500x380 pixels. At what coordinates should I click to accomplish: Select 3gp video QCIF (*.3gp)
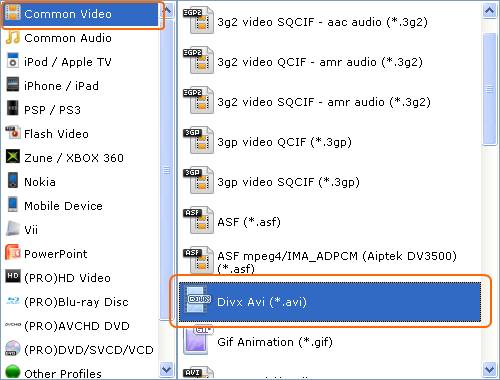[284, 142]
